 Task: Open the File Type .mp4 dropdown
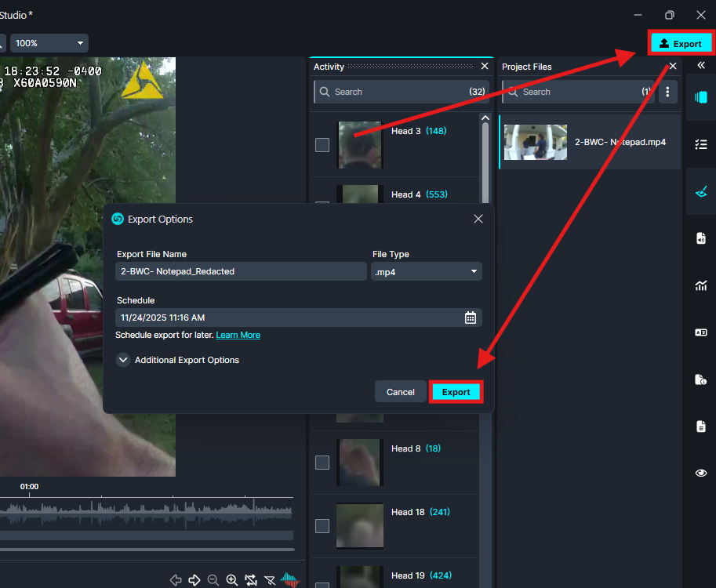point(426,271)
